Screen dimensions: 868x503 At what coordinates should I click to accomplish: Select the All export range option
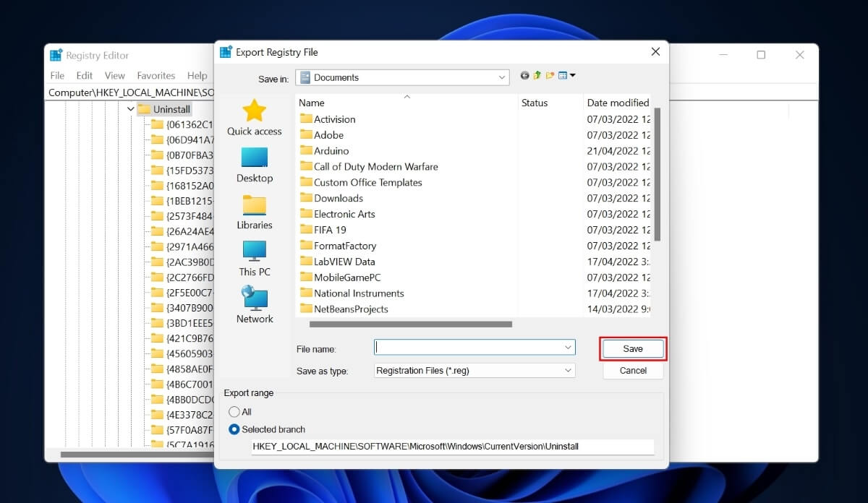[237, 412]
